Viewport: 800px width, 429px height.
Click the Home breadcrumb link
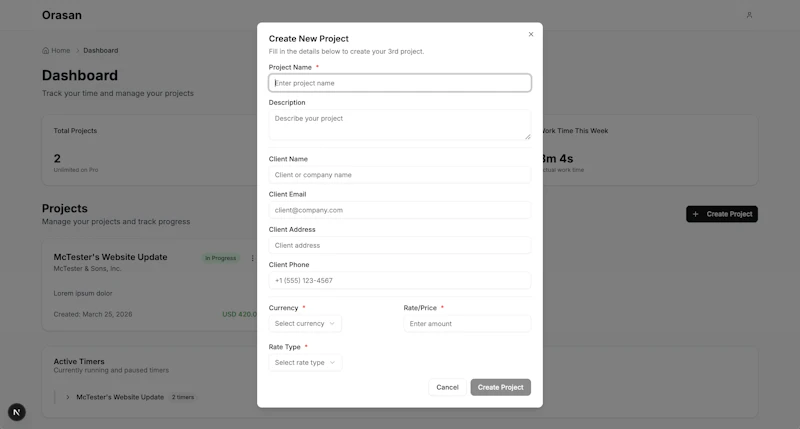click(x=56, y=51)
